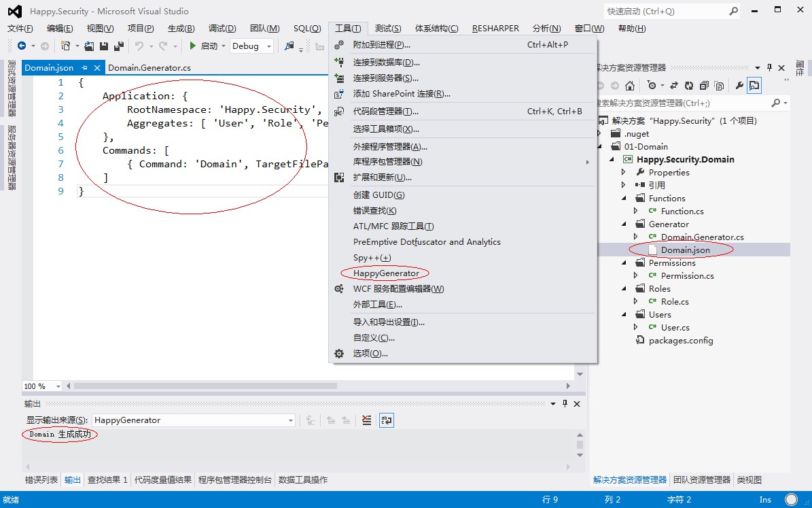Click the Open File toolbar icon
The image size is (812, 508).
pyautogui.click(x=89, y=46)
